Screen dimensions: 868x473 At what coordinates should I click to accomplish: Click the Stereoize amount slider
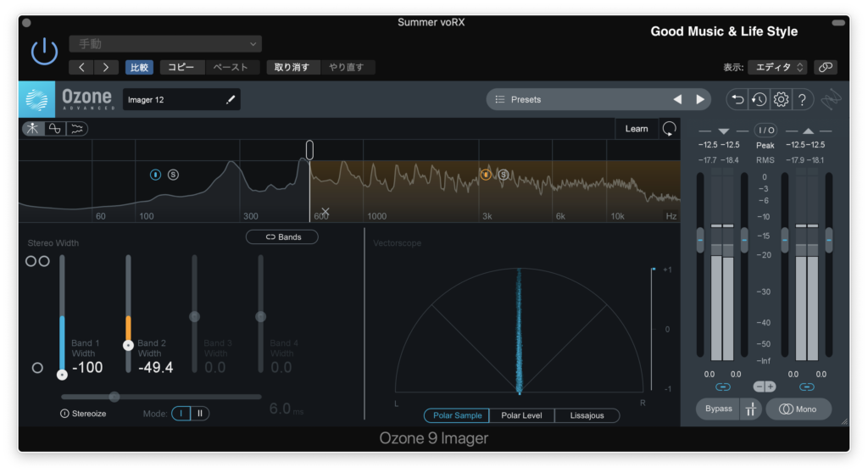[161, 397]
